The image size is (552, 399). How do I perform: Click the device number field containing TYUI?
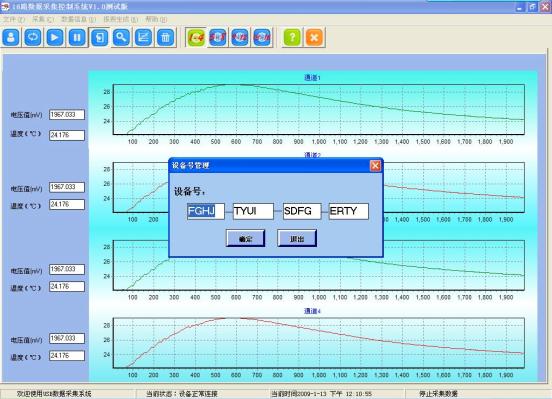coord(253,211)
